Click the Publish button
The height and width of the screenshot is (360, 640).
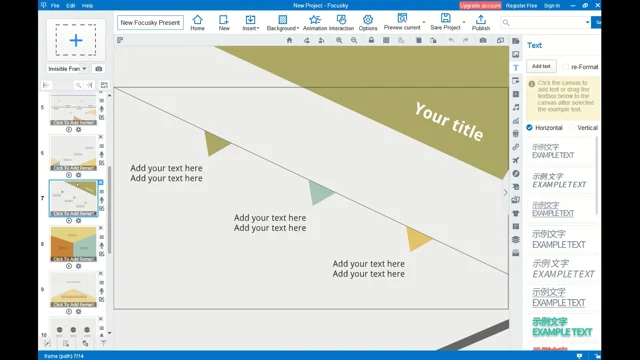coord(481,22)
